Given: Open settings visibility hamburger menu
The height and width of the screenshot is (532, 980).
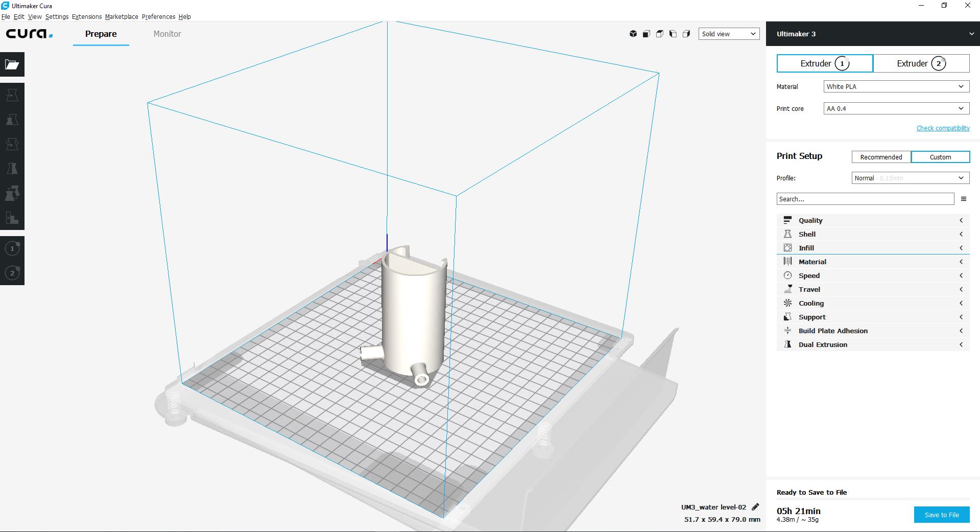Looking at the screenshot, I should coord(964,199).
